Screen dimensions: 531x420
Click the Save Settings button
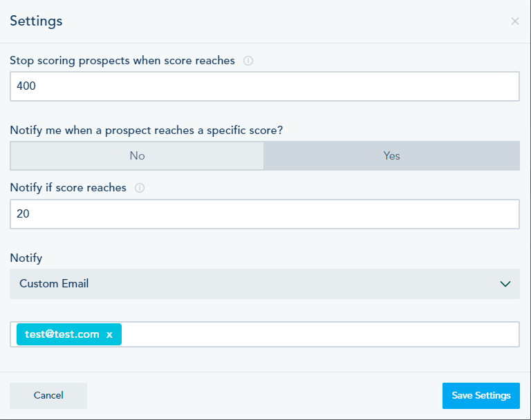pos(481,396)
